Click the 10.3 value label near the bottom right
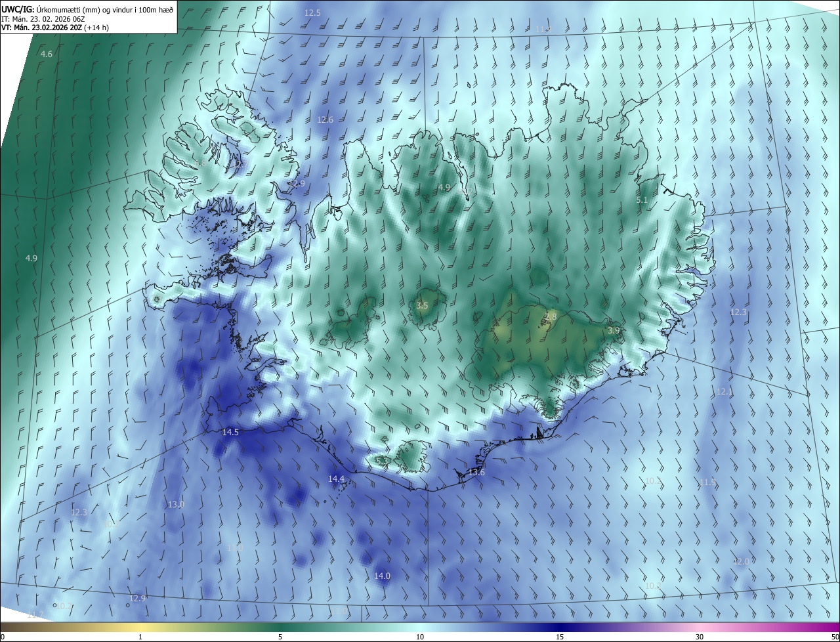 (x=652, y=585)
